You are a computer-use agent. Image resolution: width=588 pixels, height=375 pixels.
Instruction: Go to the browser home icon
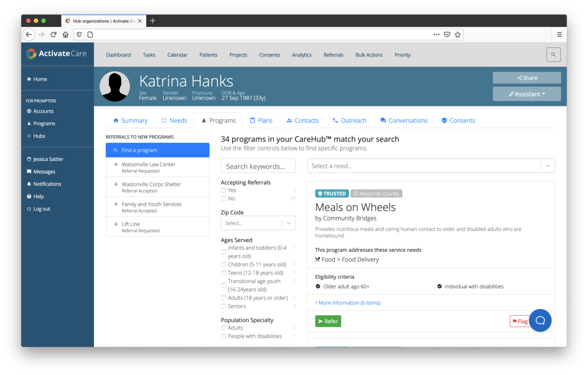pos(66,34)
